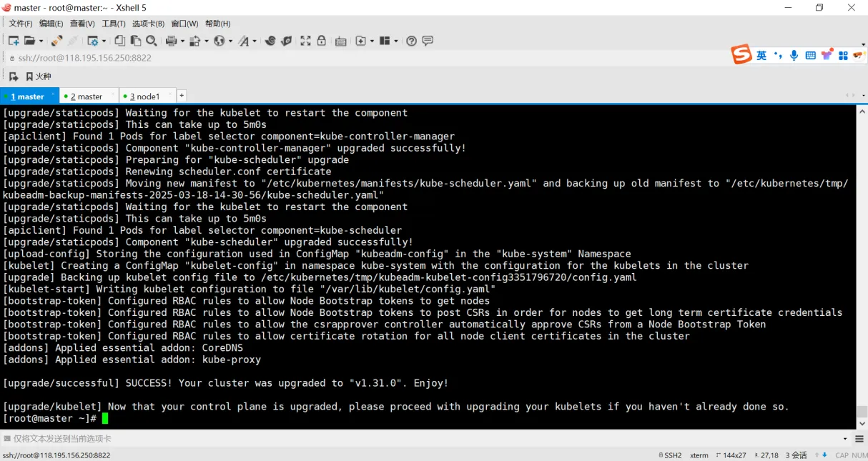Add a new tab with plus button
This screenshot has height=461, width=868.
coord(182,95)
